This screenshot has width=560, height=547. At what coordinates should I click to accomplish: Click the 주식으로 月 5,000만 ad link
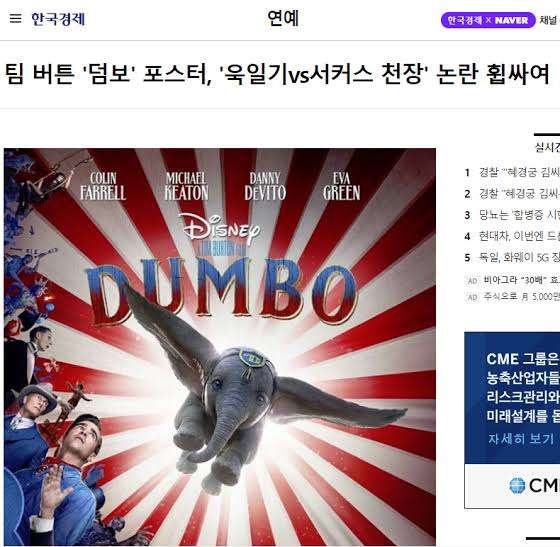click(x=522, y=296)
